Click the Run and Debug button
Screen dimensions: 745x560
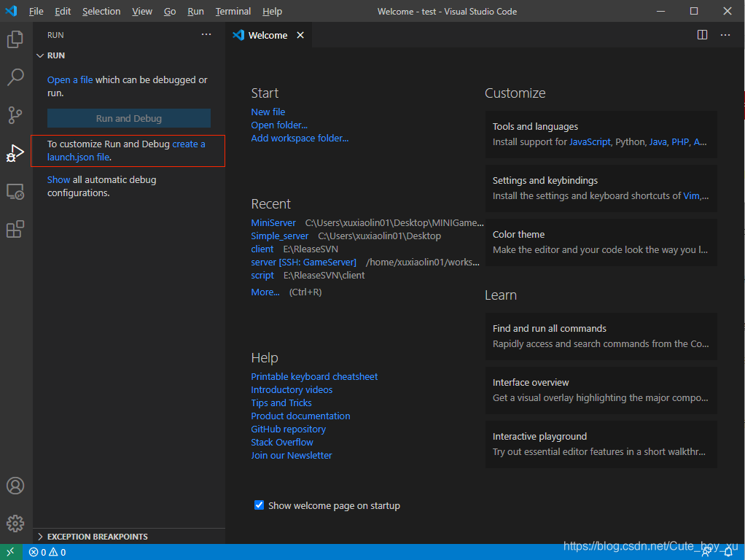click(x=129, y=118)
